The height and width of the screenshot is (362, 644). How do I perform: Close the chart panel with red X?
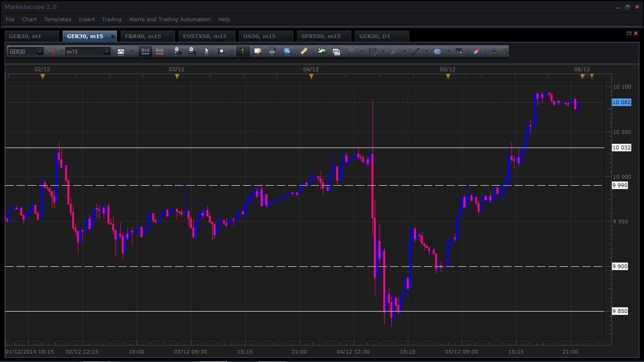636,33
